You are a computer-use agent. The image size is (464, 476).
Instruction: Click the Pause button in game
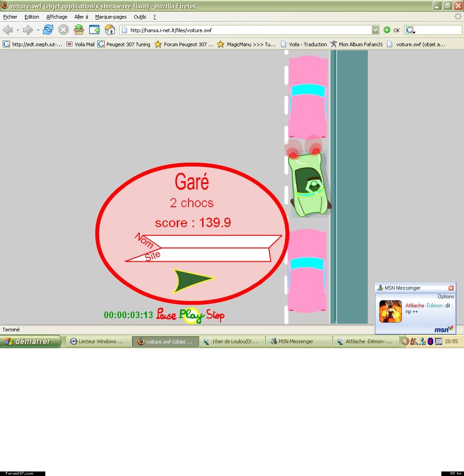tap(166, 315)
